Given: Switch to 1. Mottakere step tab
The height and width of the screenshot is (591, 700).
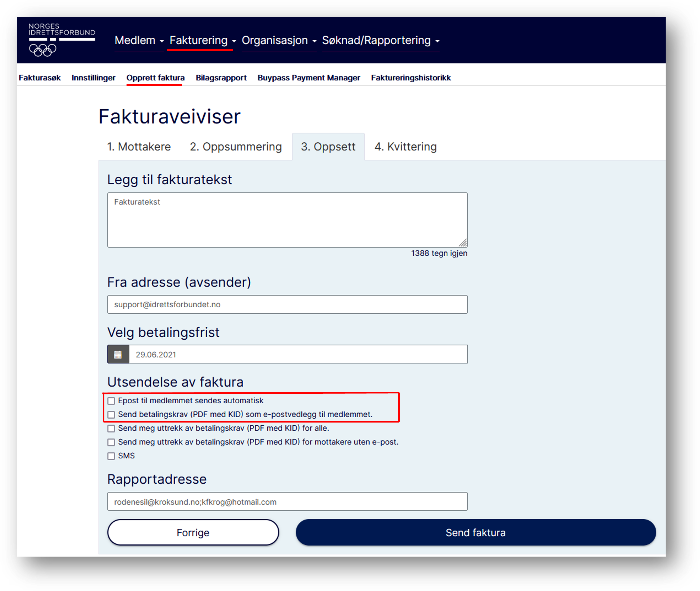Looking at the screenshot, I should click(139, 147).
